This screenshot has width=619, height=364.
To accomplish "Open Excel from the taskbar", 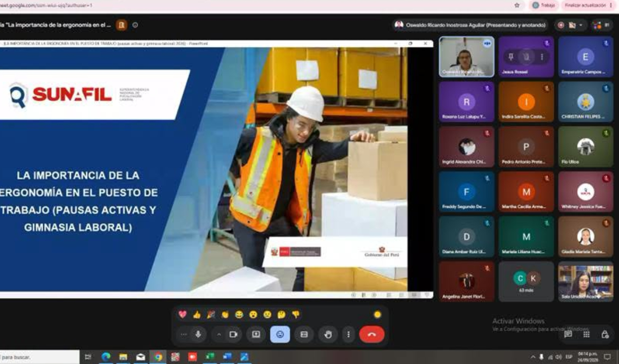I will [210, 357].
